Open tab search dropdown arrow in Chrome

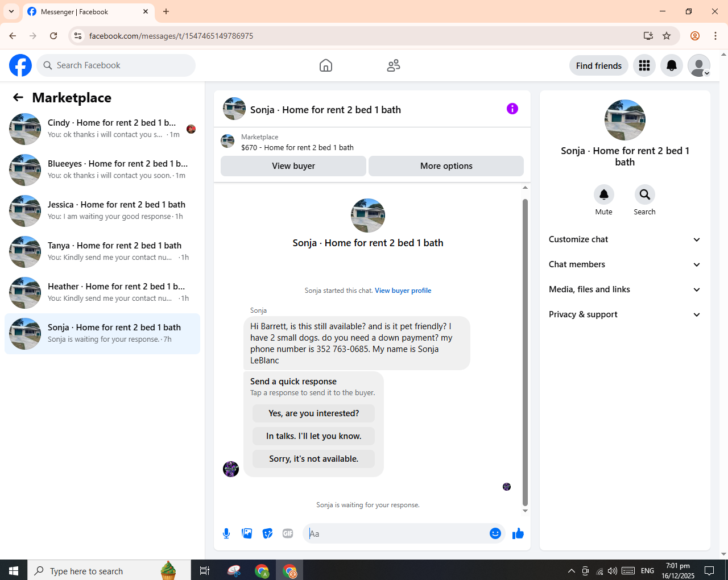tap(11, 11)
